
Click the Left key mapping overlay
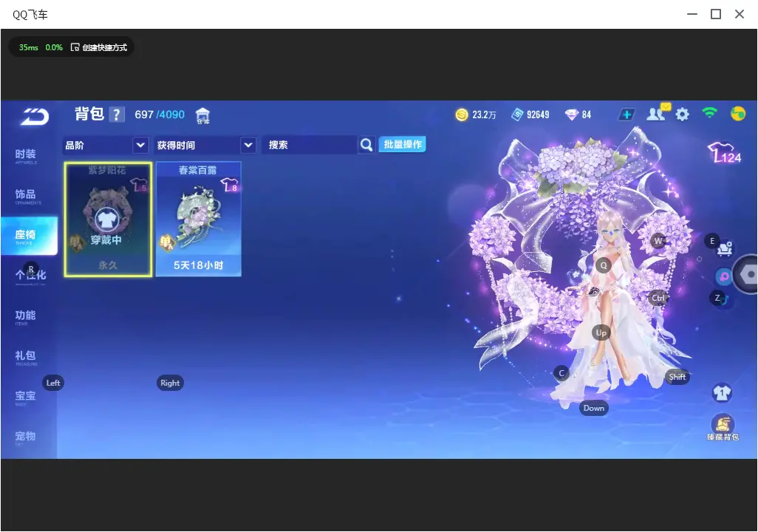tap(53, 383)
